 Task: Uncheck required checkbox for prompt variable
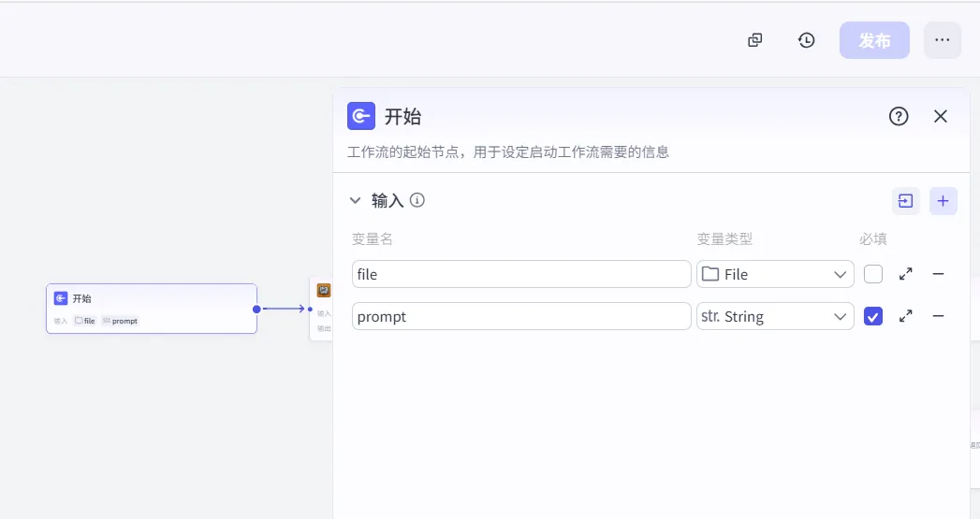(872, 316)
